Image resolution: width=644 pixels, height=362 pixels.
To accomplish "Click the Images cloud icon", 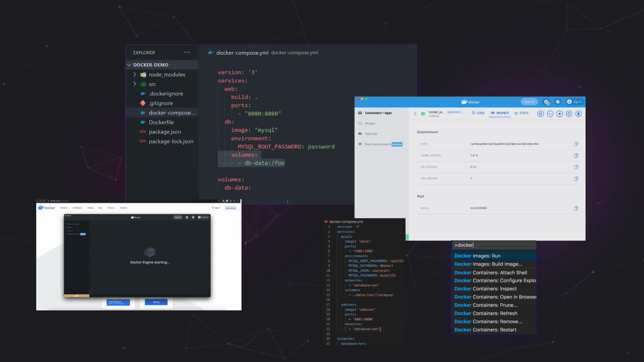I will coord(360,123).
